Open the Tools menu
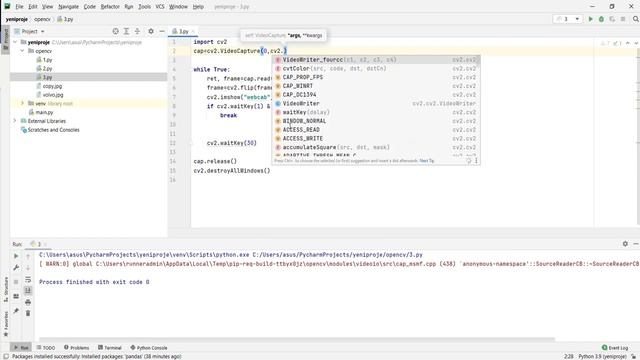The width and height of the screenshot is (640, 360). pyautogui.click(x=144, y=7)
